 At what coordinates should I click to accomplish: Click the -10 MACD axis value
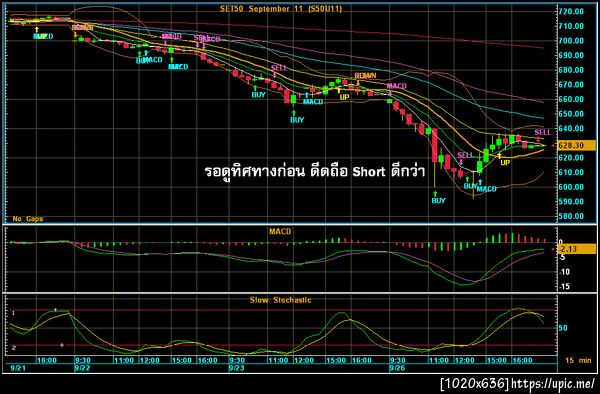coord(564,272)
